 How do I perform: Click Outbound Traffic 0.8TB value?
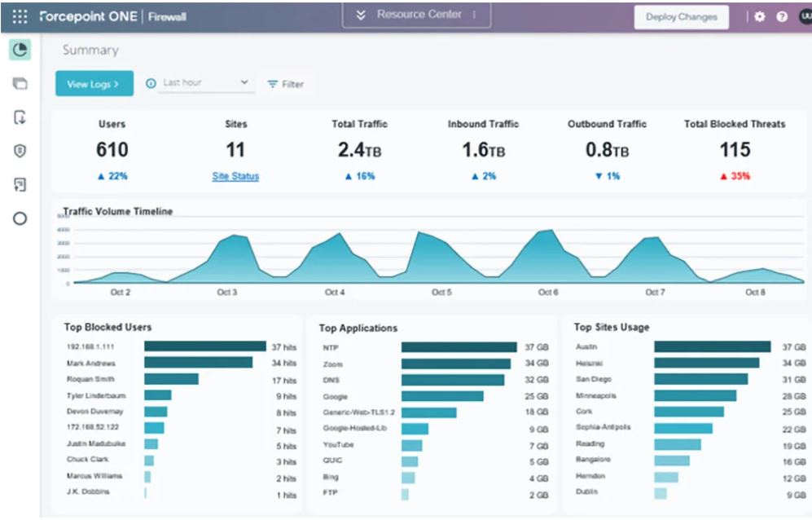[607, 150]
